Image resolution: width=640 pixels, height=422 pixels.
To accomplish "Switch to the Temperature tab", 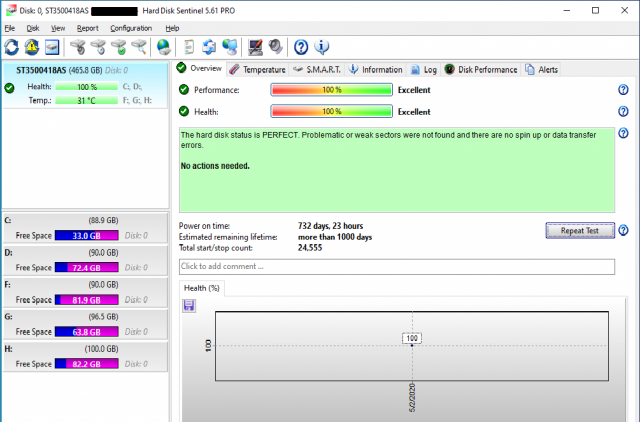I will tap(257, 69).
